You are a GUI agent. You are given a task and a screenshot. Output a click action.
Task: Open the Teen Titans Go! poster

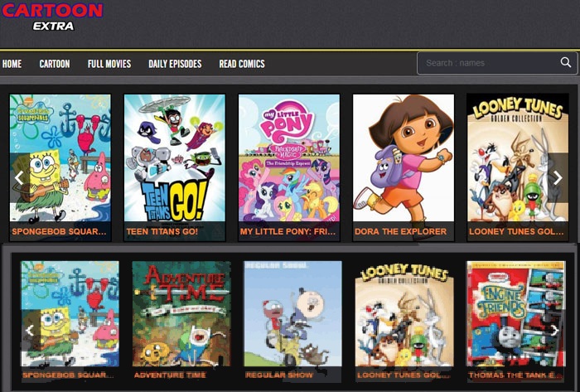pyautogui.click(x=175, y=158)
